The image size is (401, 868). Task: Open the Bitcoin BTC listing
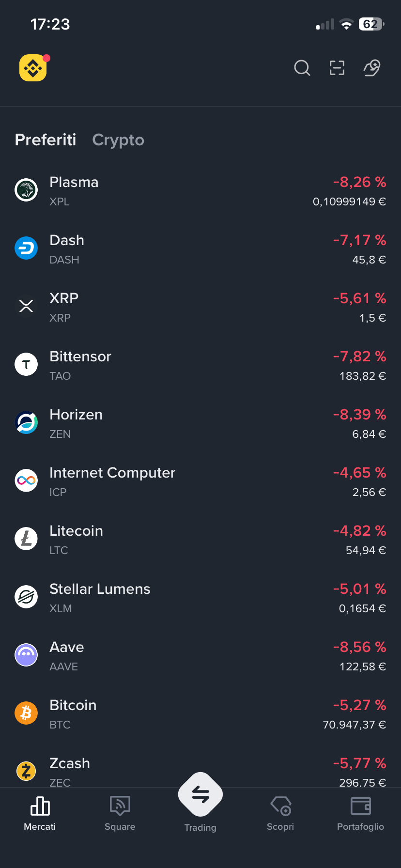pos(200,714)
